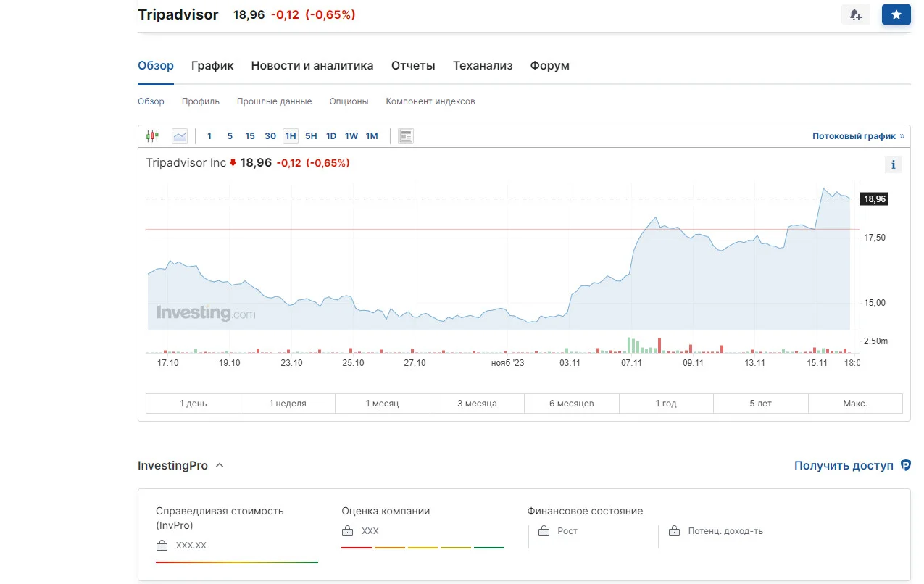This screenshot has width=924, height=584.
Task: Click the lock icon next to XXX.XX
Action: [x=162, y=546]
